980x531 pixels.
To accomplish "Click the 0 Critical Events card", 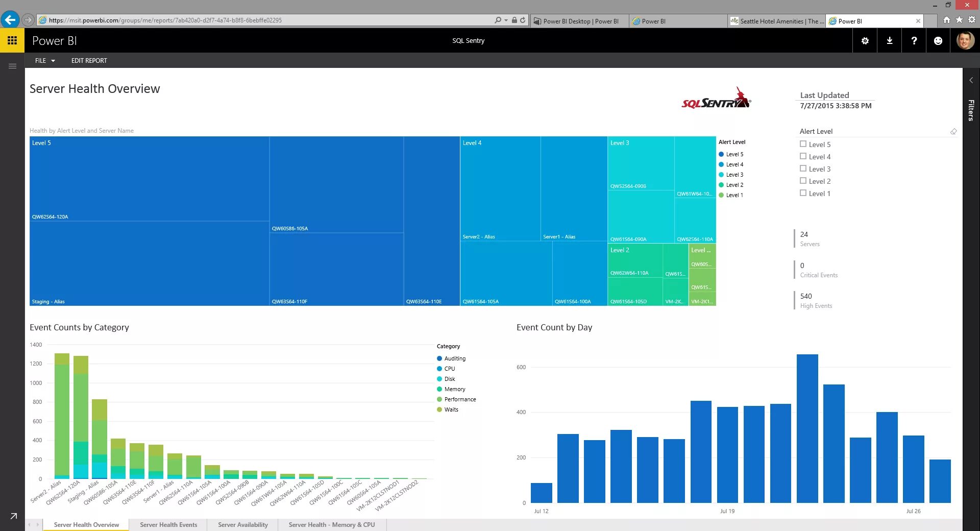I will point(819,270).
